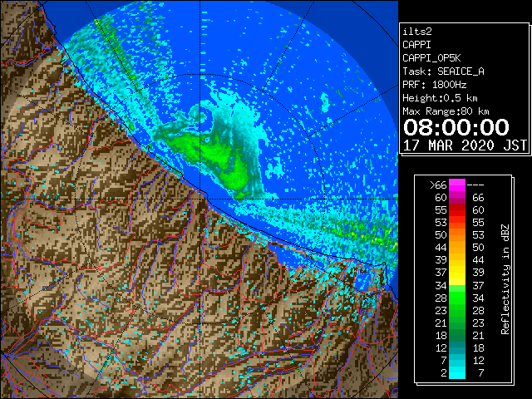Pick the cyan 2–7 dBZ swatch

click(x=457, y=372)
